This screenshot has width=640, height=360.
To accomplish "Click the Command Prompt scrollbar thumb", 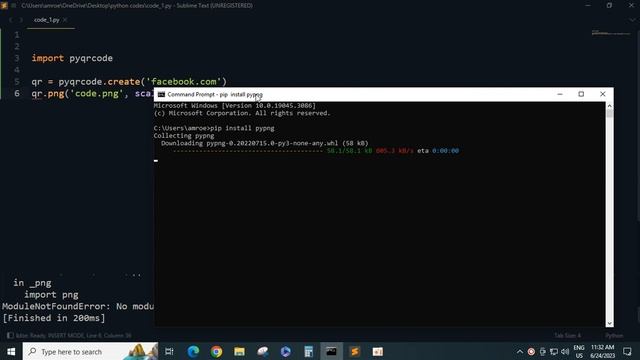I will (x=609, y=114).
